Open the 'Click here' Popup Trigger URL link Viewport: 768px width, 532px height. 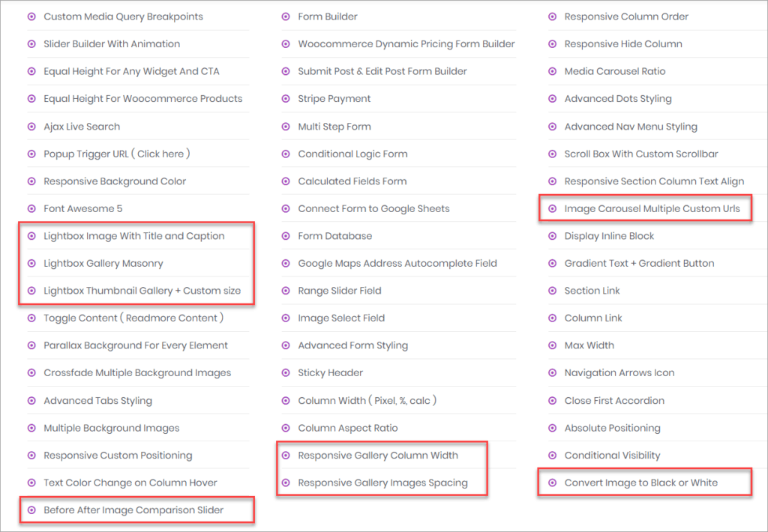click(x=160, y=154)
